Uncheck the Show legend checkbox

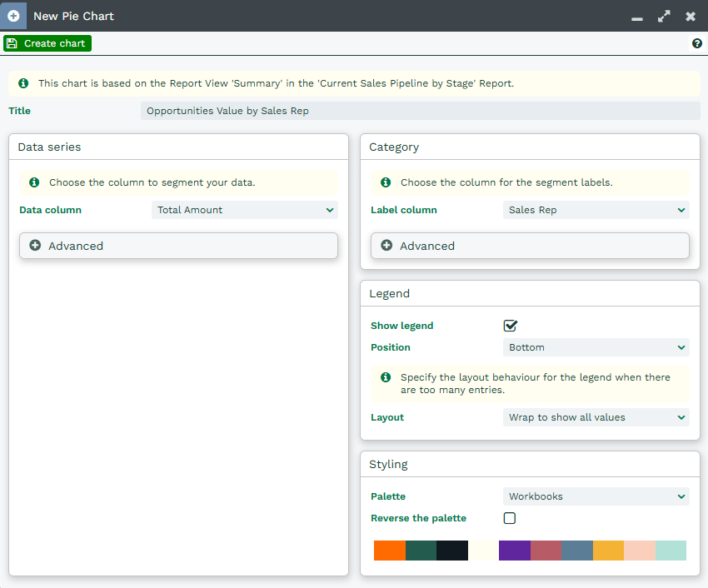511,326
